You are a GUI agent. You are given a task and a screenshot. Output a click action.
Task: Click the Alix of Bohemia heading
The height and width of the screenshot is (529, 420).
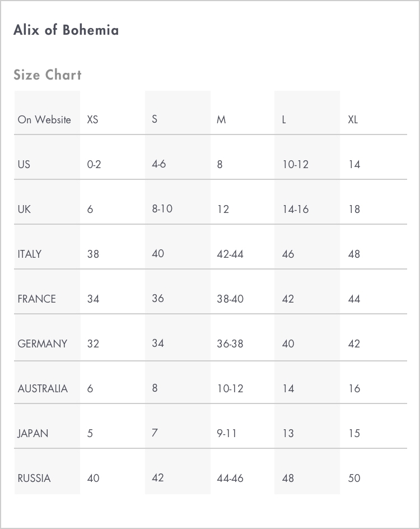pos(66,30)
